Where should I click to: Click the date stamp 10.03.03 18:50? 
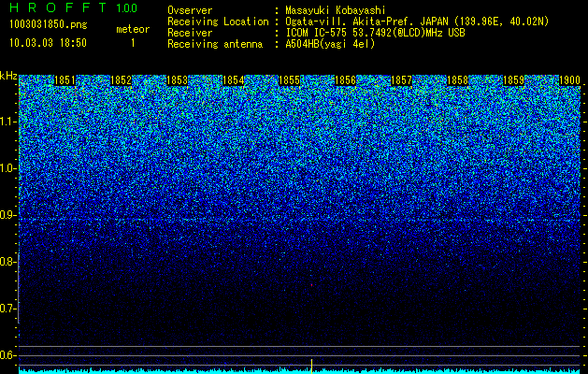(x=48, y=43)
